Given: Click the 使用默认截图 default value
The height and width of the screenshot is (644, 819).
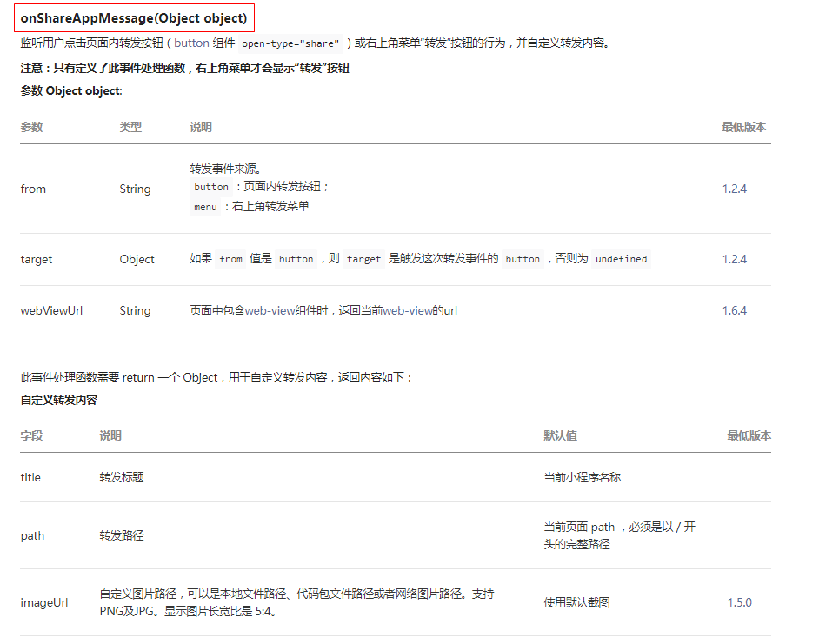Looking at the screenshot, I should 576,602.
